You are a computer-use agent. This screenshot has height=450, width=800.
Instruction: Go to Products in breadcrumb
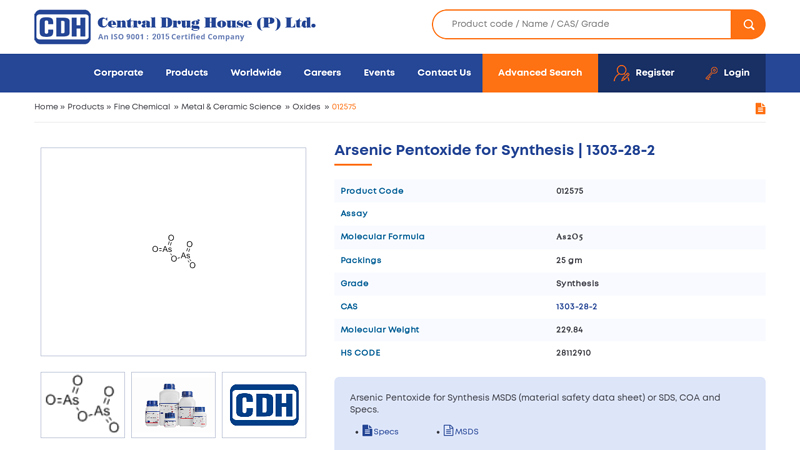(x=86, y=107)
